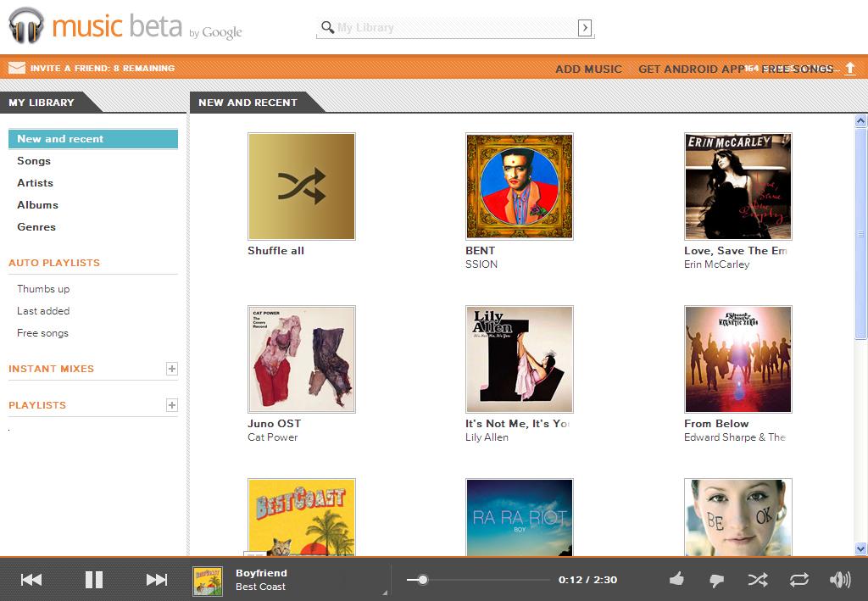Select New and recent in sidebar

pyautogui.click(x=93, y=139)
